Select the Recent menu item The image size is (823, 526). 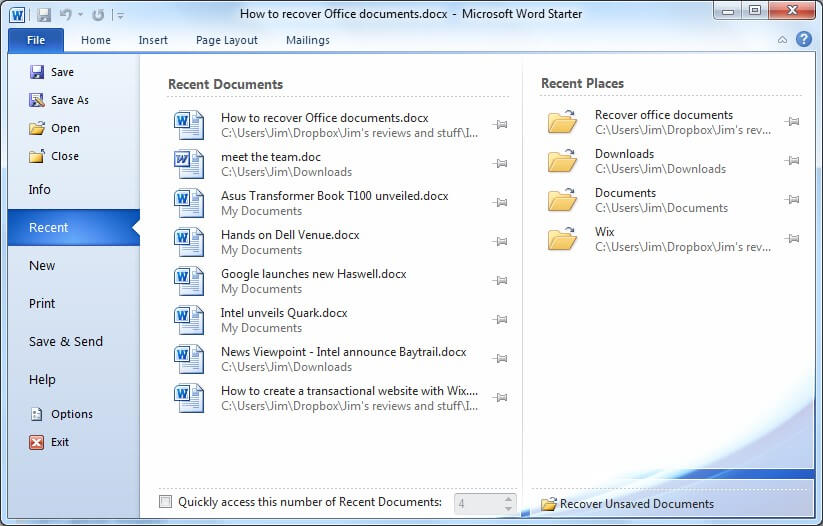point(73,227)
